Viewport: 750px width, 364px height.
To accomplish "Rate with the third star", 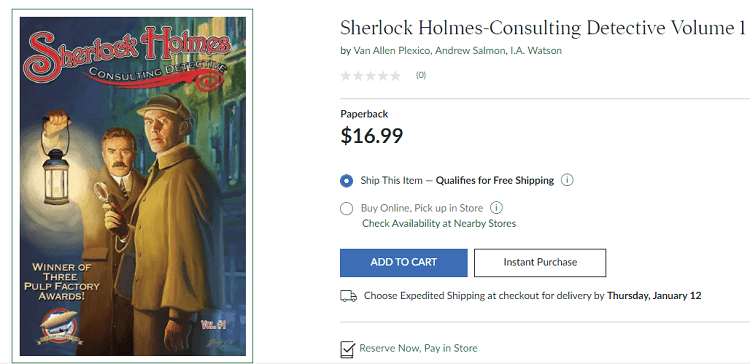I will 370,76.
